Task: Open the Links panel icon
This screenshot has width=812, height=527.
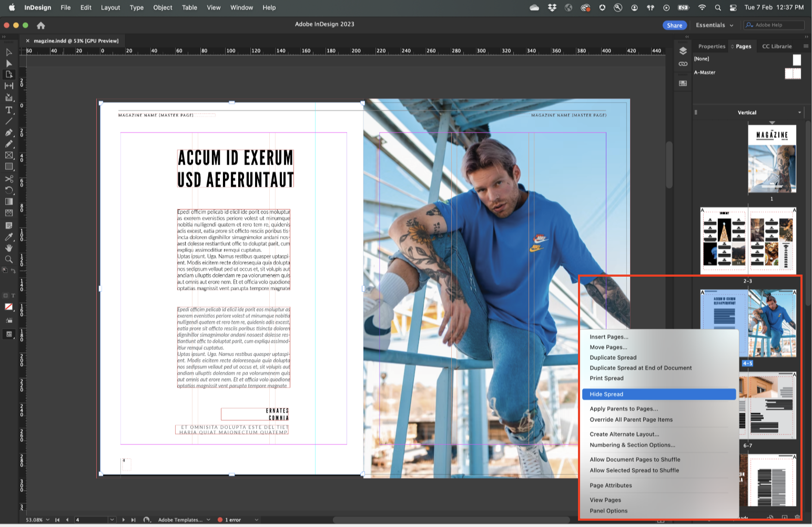Action: click(683, 64)
